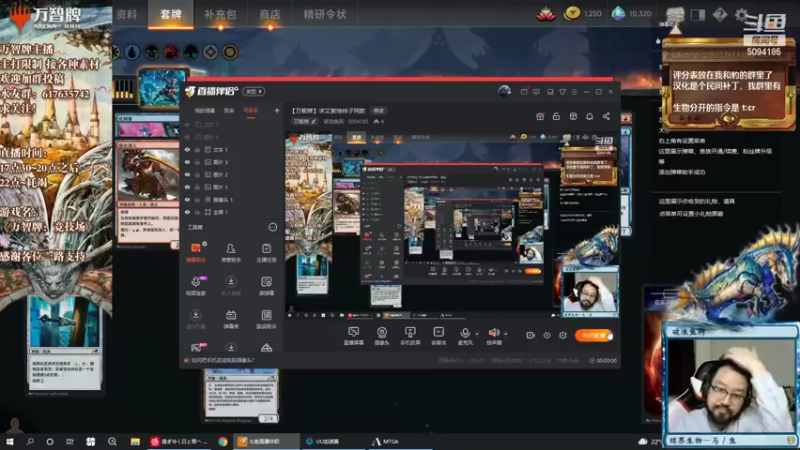
Task: Hide the 摄像头 1 layer with its eye
Action: (x=187, y=199)
